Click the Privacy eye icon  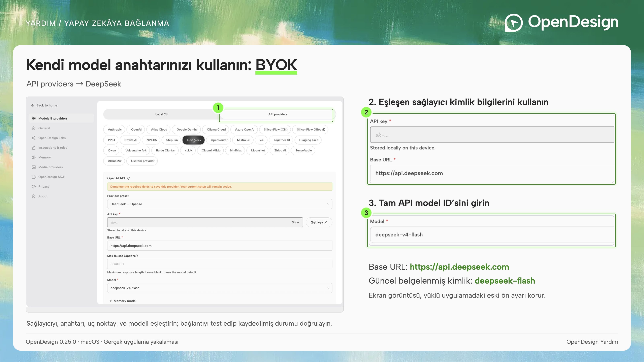click(x=33, y=187)
